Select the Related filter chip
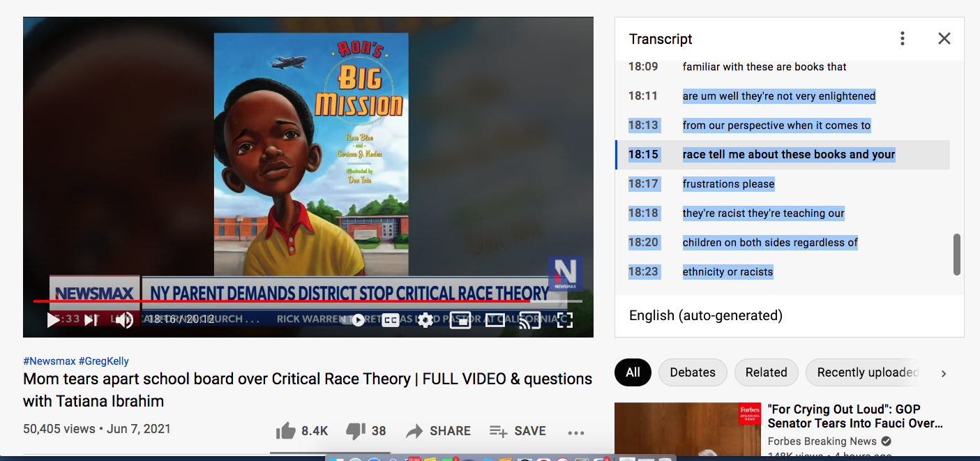 (766, 372)
